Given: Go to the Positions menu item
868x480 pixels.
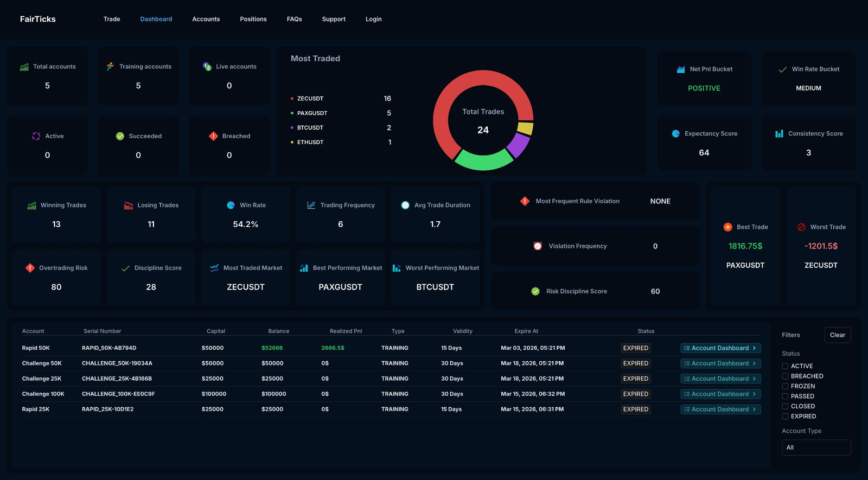Looking at the screenshot, I should [253, 19].
